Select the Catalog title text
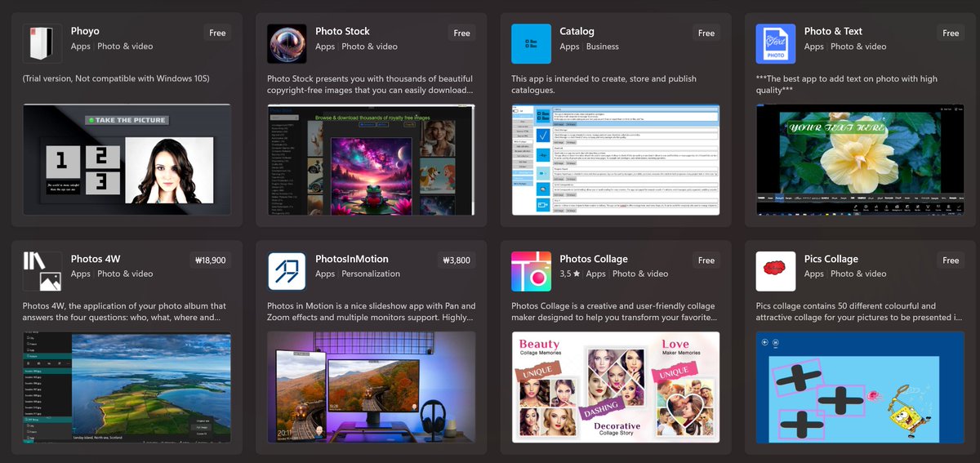980x463 pixels. (x=577, y=31)
